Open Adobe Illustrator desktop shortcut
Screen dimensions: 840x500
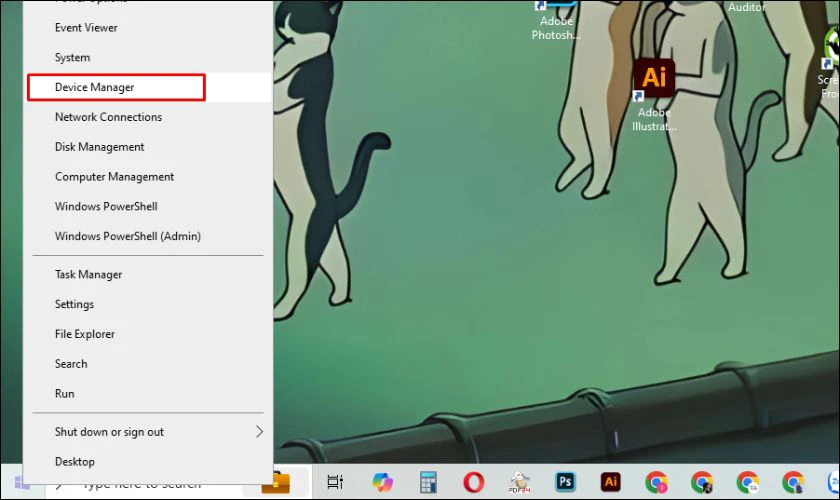[x=654, y=95]
